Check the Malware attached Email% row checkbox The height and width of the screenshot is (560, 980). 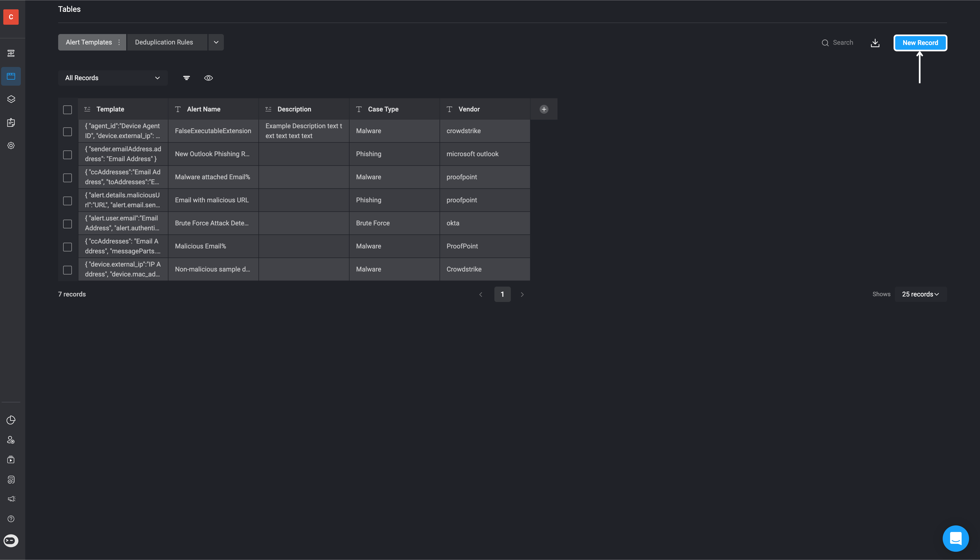tap(68, 178)
